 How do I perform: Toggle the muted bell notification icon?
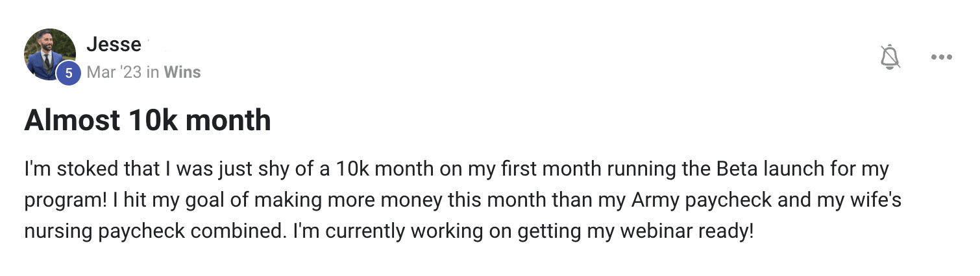(x=890, y=57)
